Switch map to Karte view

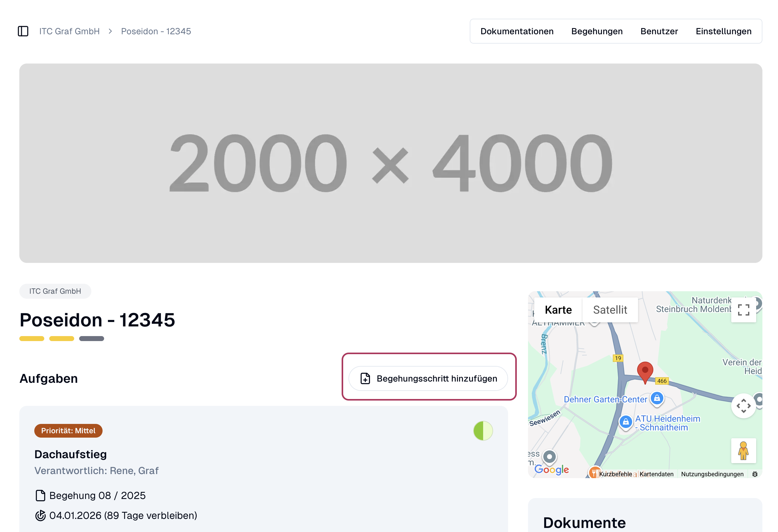(x=558, y=310)
